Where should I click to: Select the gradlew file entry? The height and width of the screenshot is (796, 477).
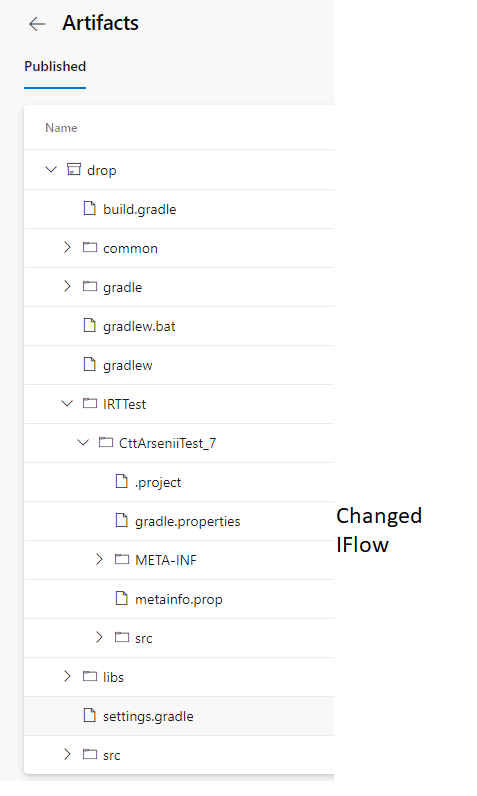click(x=179, y=365)
